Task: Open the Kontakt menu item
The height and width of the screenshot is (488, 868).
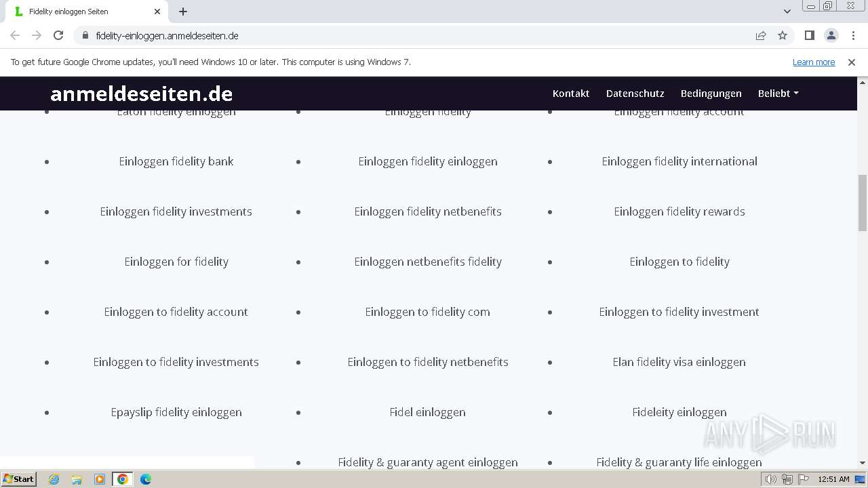Action: pos(570,94)
